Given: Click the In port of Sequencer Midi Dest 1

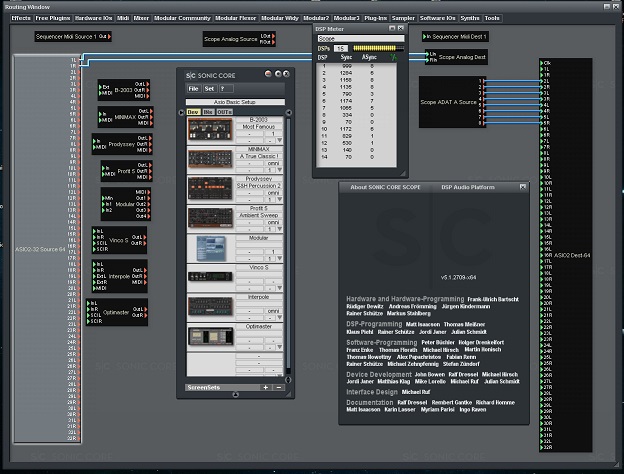Looking at the screenshot, I should tap(424, 37).
